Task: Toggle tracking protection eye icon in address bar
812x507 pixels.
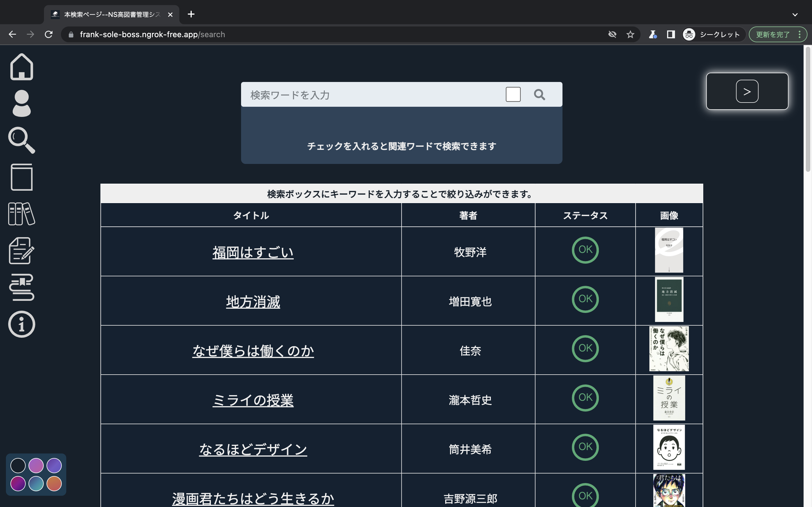Action: (x=612, y=35)
